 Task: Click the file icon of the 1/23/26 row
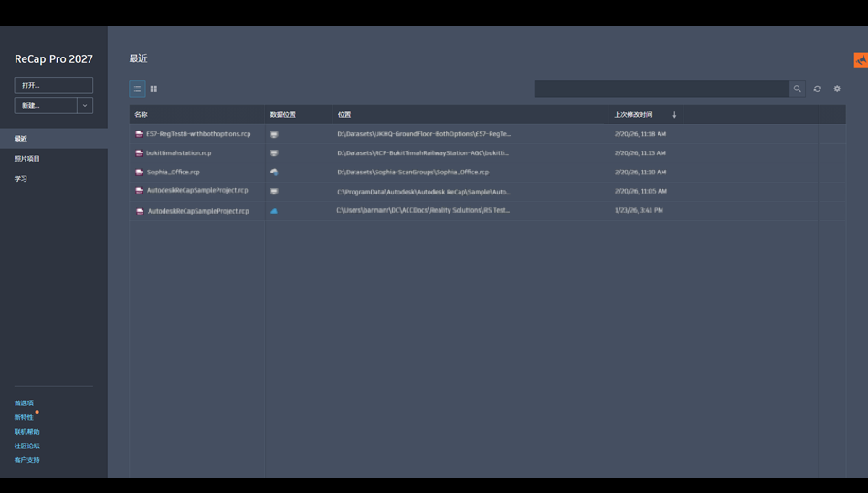(x=140, y=211)
